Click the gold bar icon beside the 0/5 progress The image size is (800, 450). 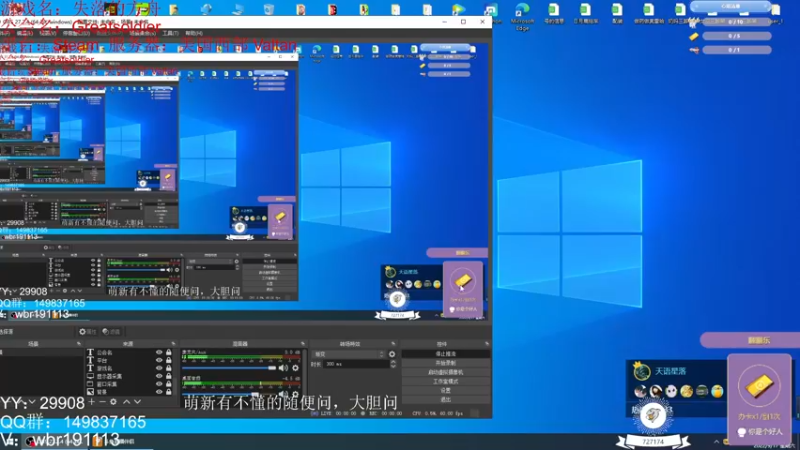coord(694,36)
